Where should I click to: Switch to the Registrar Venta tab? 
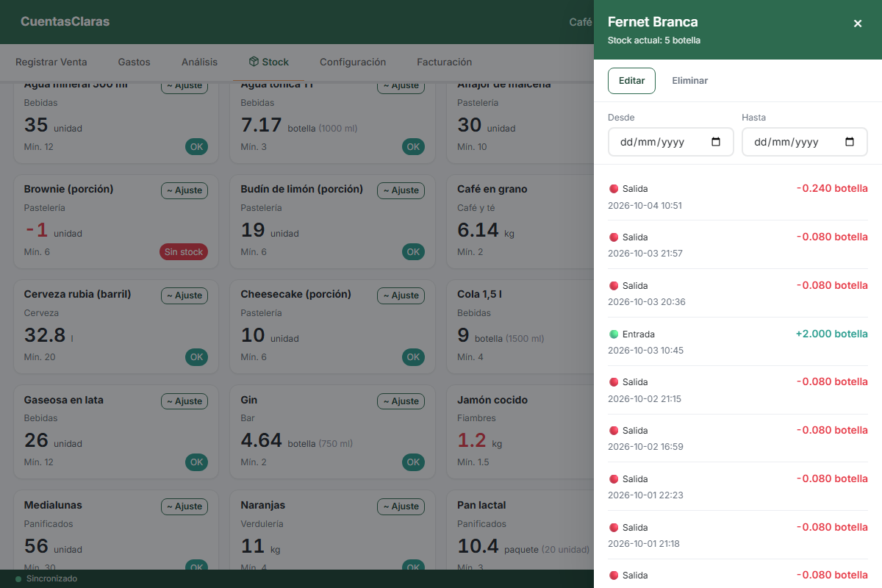coord(51,62)
